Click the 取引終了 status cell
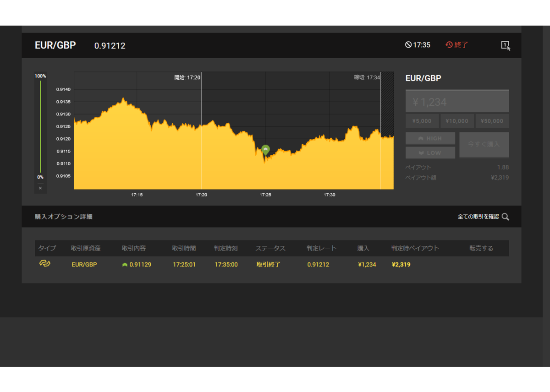 click(x=269, y=265)
